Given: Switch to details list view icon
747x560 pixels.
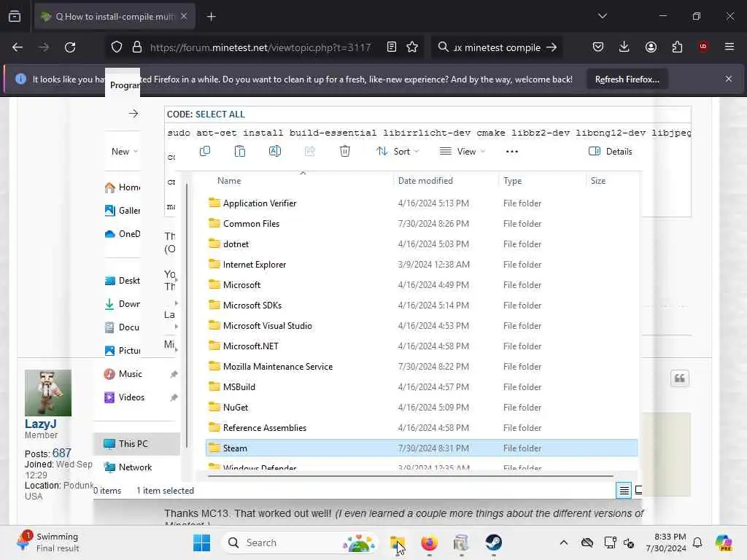Looking at the screenshot, I should [x=624, y=490].
